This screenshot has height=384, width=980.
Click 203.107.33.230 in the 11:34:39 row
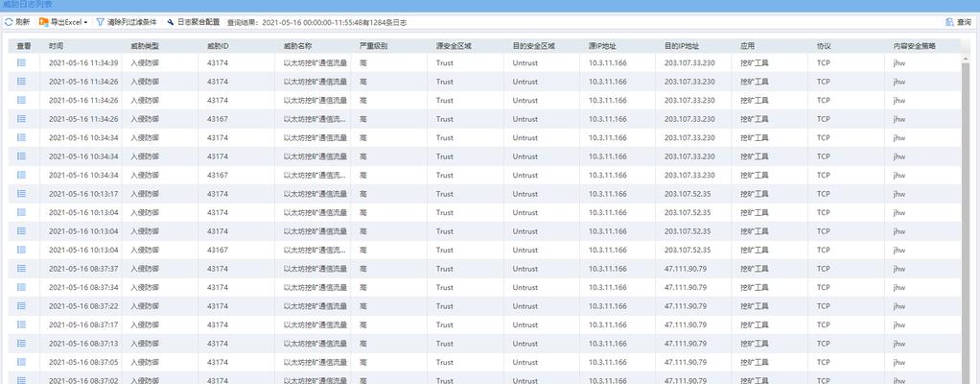point(689,63)
